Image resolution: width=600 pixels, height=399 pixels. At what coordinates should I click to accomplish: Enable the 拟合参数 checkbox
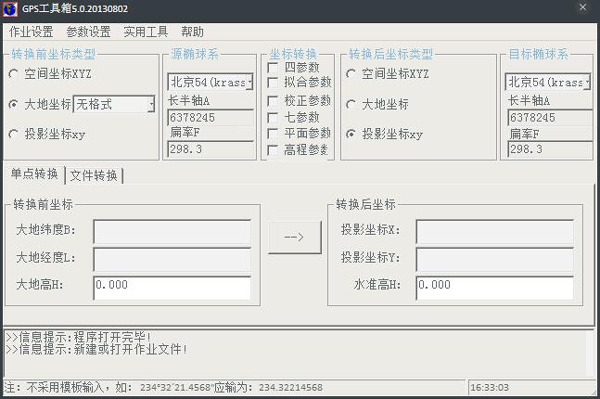273,82
